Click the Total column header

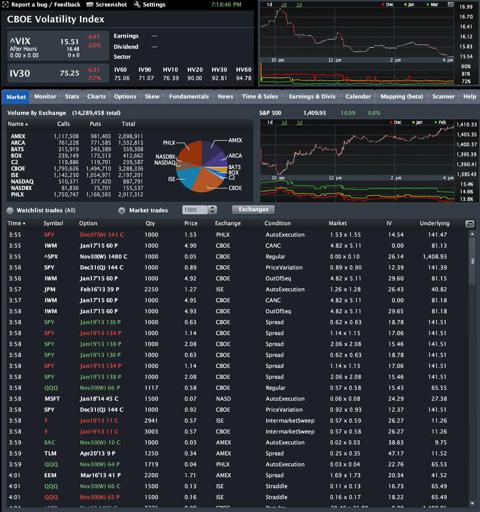coord(128,124)
